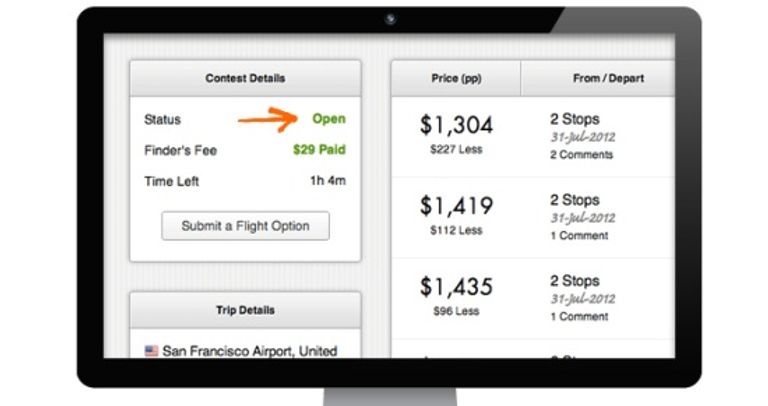The height and width of the screenshot is (406, 768).
Task: Click the Submit a Flight Option button
Action: coord(245,226)
